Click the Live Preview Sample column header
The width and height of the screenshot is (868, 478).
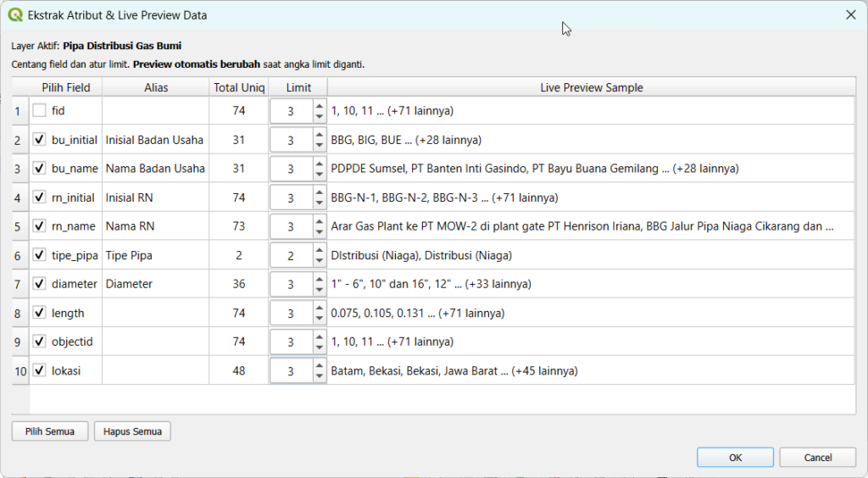(x=591, y=87)
